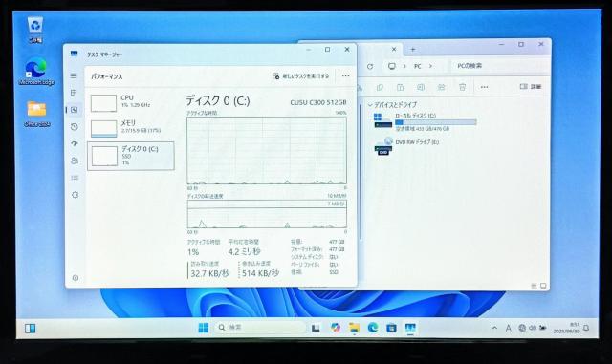This screenshot has width=612, height=364.
Task: Click the Copy icon in Explorer toolbar
Action: tap(380, 87)
